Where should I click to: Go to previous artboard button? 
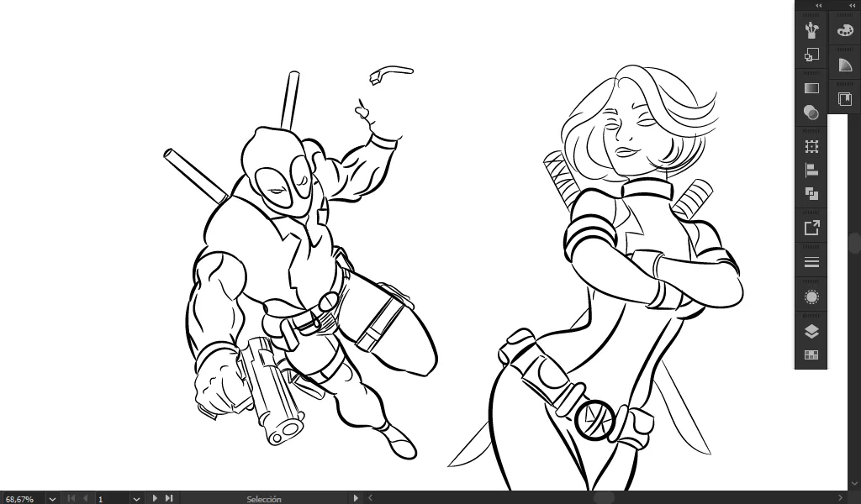click(85, 498)
